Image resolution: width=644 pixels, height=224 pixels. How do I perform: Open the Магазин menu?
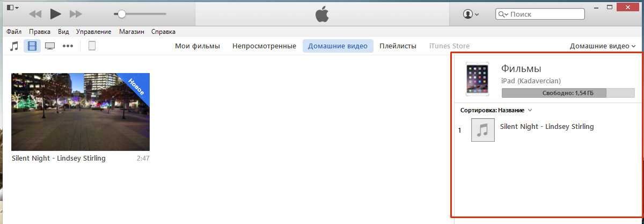pyautogui.click(x=131, y=32)
